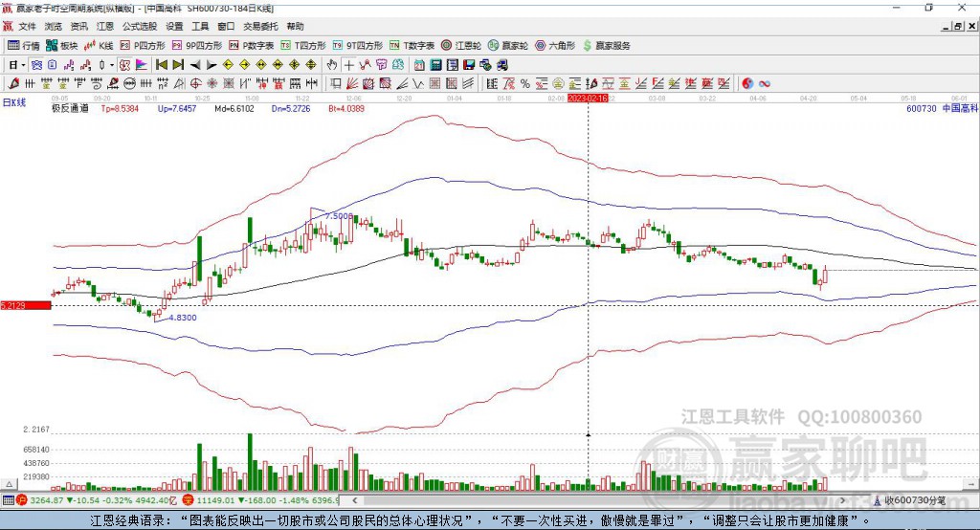Expand the candlestick style dropdown arrow
The image size is (980, 530).
[111, 65]
